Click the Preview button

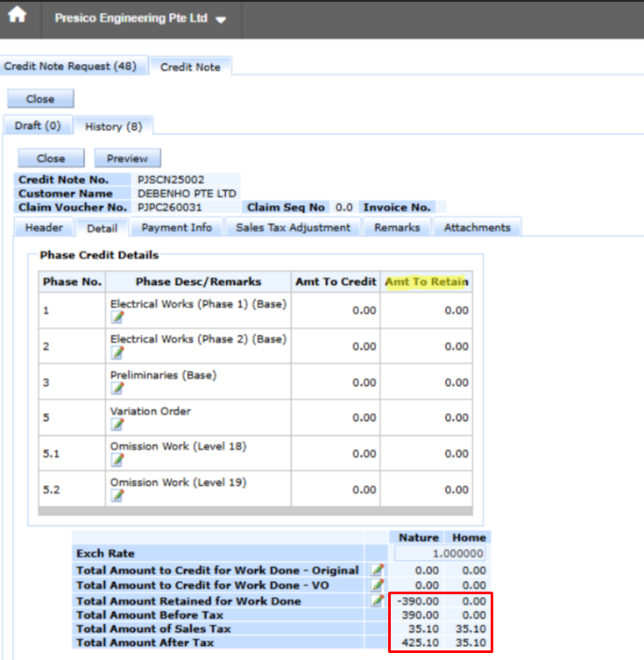[127, 159]
